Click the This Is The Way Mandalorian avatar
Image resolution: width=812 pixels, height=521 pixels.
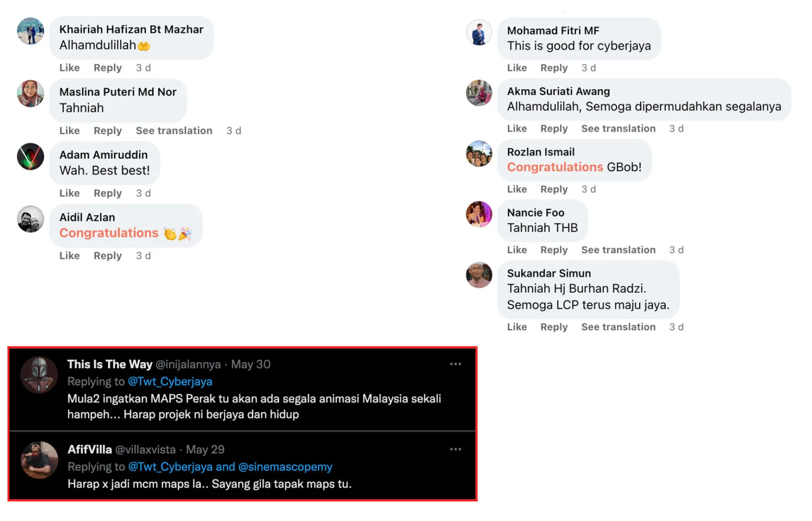[39, 375]
